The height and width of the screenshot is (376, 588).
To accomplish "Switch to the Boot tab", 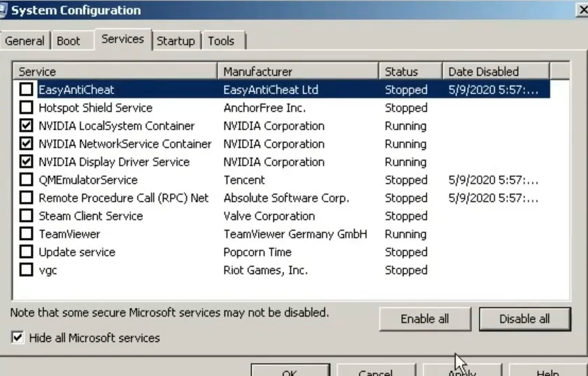I will pos(71,40).
